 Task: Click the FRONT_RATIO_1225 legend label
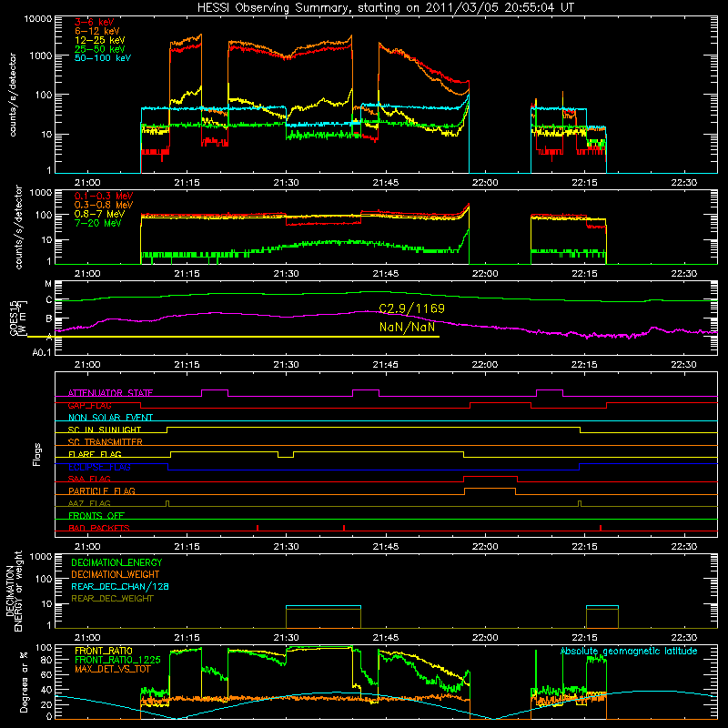tap(117, 660)
